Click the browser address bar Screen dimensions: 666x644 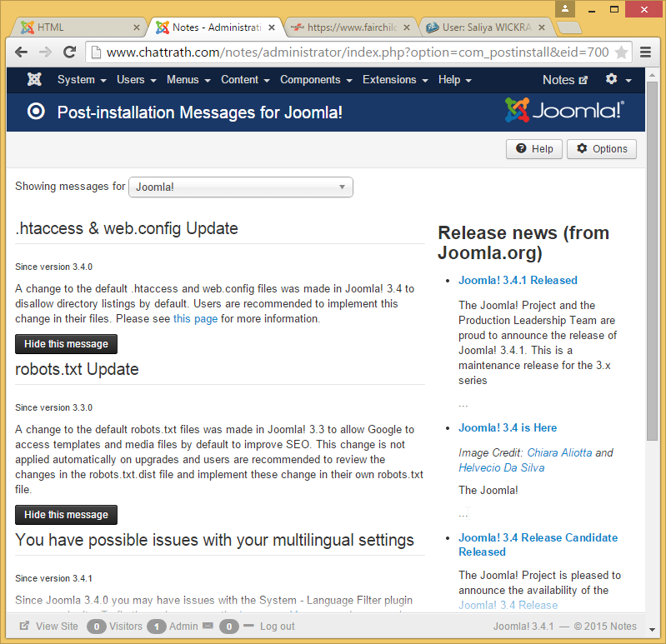(x=350, y=52)
